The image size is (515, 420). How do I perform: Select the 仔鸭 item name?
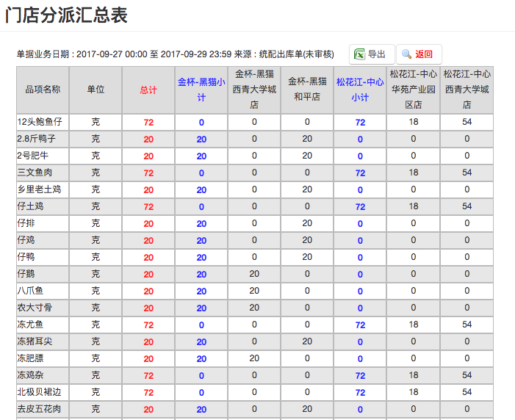(26, 257)
